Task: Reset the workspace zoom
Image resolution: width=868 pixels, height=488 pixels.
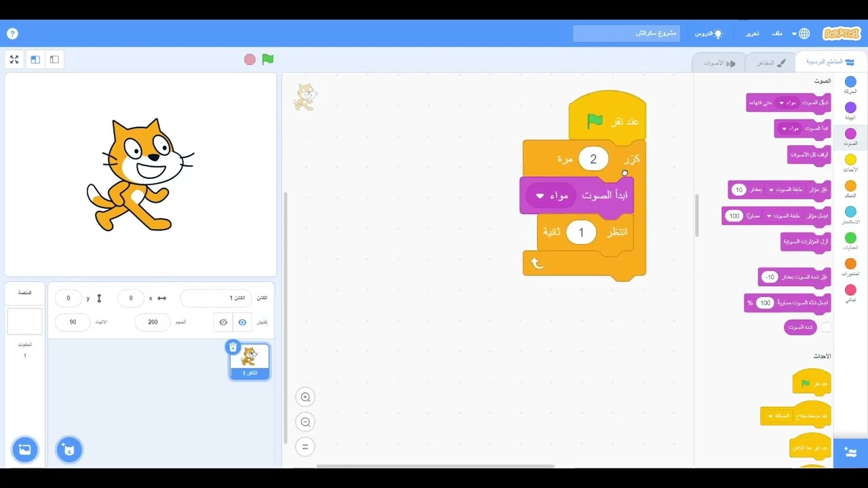Action: pyautogui.click(x=305, y=447)
